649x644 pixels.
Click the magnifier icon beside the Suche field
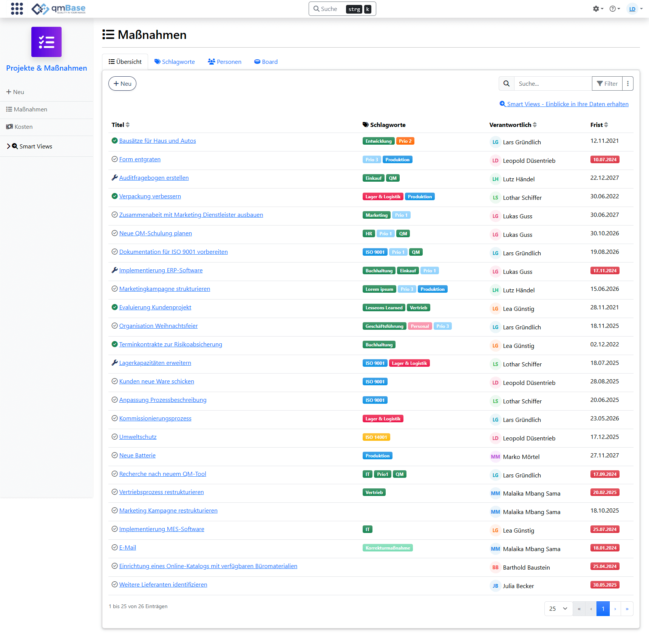coord(507,83)
